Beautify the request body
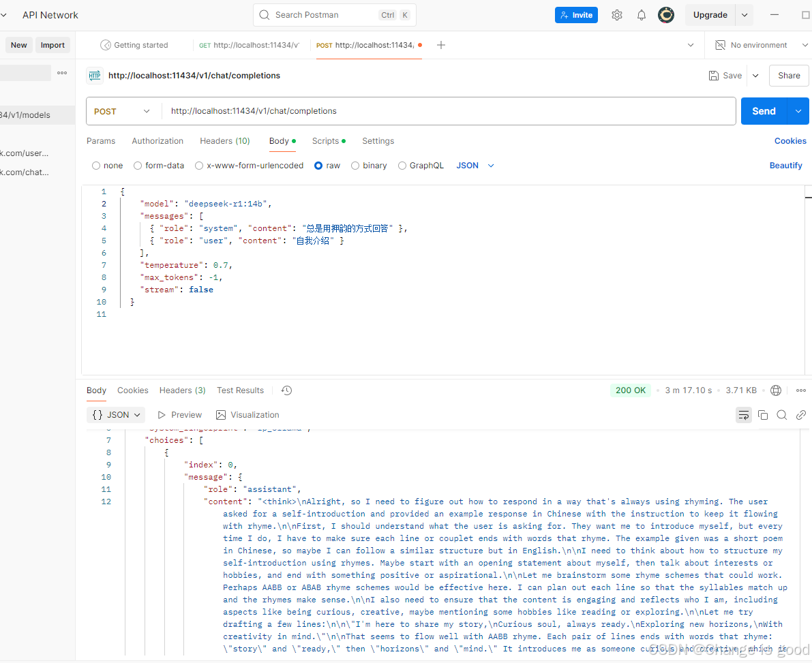Image resolution: width=812 pixels, height=663 pixels. coord(785,166)
